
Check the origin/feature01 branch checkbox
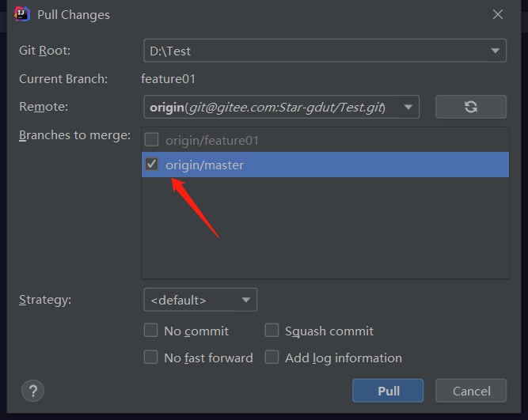pos(152,140)
